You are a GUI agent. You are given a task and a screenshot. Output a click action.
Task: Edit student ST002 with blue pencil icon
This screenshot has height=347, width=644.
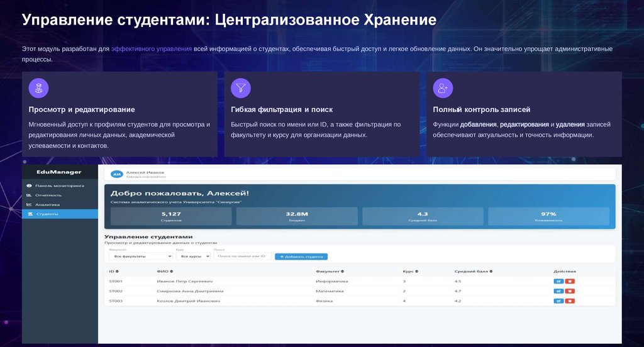pyautogui.click(x=558, y=291)
